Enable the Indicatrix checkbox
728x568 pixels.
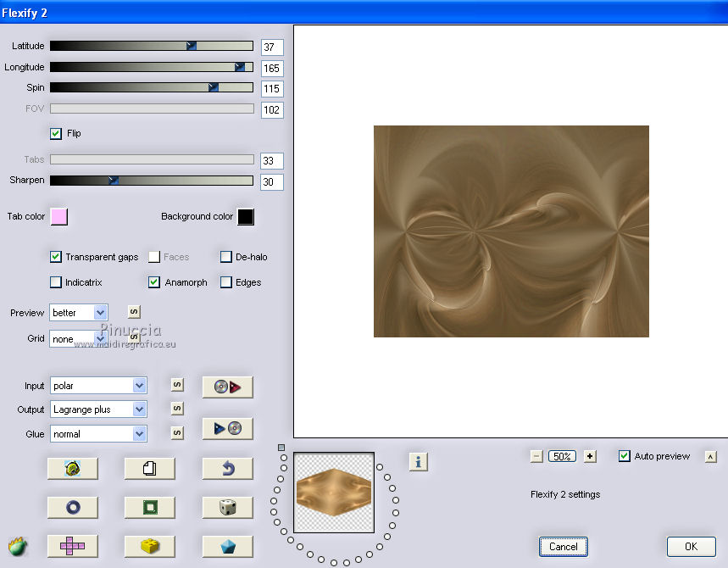tap(56, 282)
